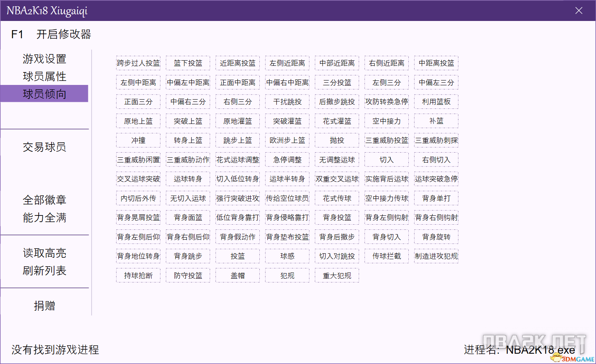Select 左侧中距离 tendency

pos(138,82)
